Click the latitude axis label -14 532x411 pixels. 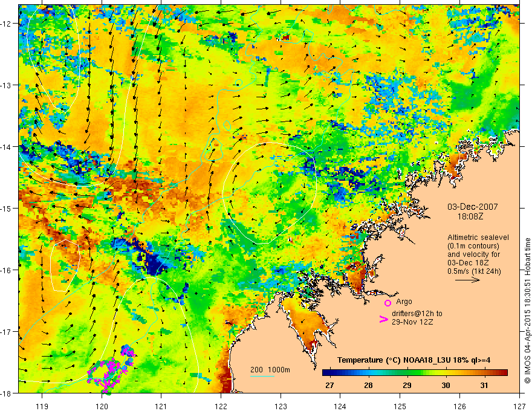pyautogui.click(x=7, y=147)
